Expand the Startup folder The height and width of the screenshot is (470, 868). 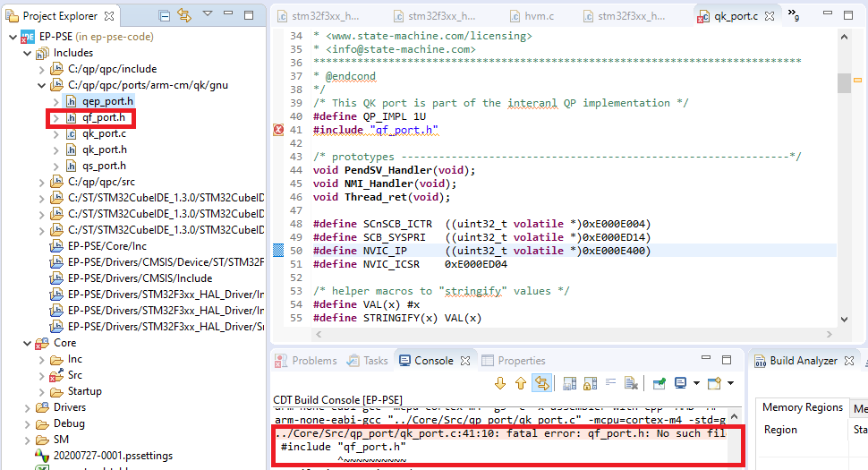[x=41, y=392]
